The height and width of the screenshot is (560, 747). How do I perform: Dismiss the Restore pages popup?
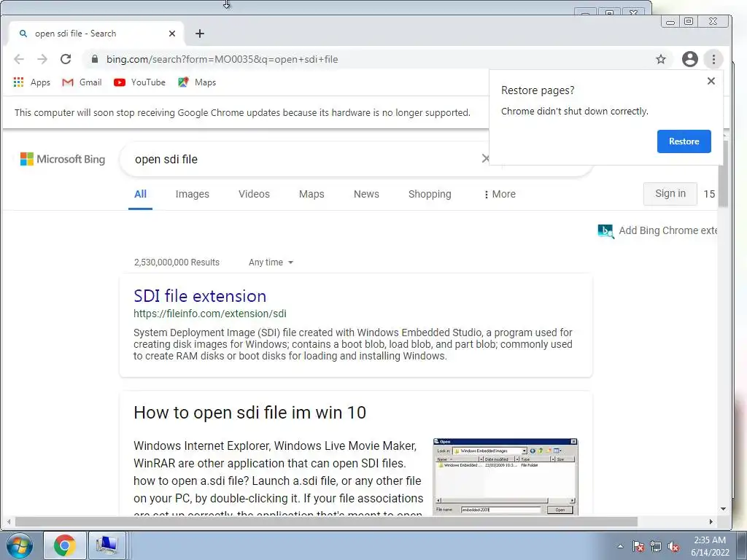point(711,81)
